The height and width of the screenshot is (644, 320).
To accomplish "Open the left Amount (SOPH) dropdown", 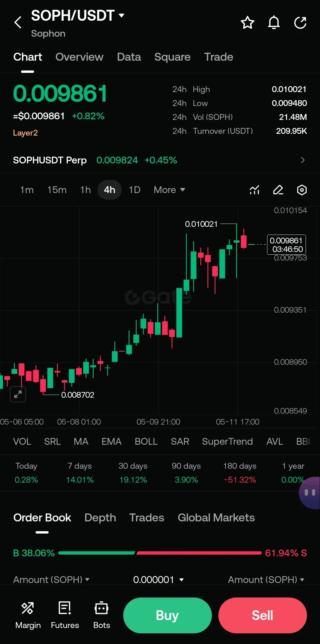I will (51, 579).
